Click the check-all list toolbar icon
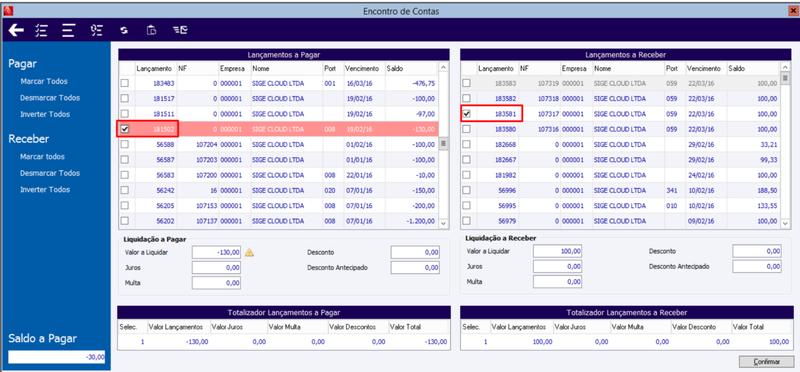This screenshot has width=800, height=372. (x=41, y=31)
